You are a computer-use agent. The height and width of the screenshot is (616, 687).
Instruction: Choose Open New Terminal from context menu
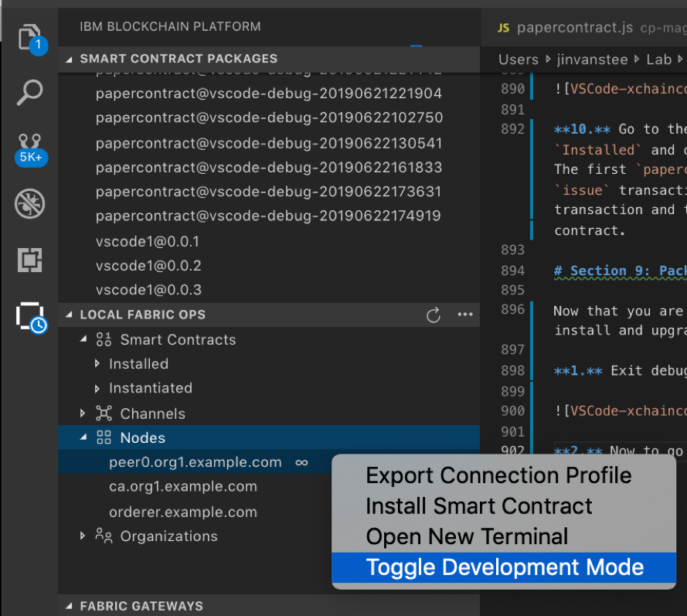click(504, 537)
